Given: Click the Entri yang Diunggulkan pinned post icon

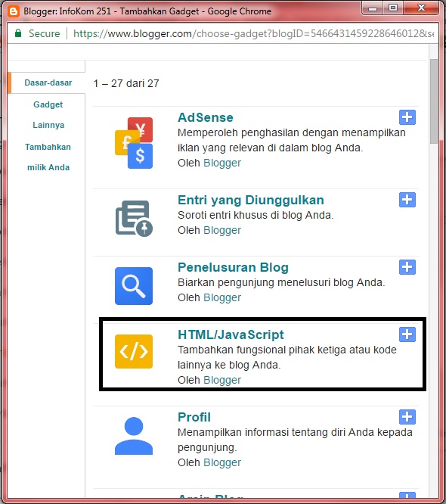Looking at the screenshot, I should pos(134,218).
